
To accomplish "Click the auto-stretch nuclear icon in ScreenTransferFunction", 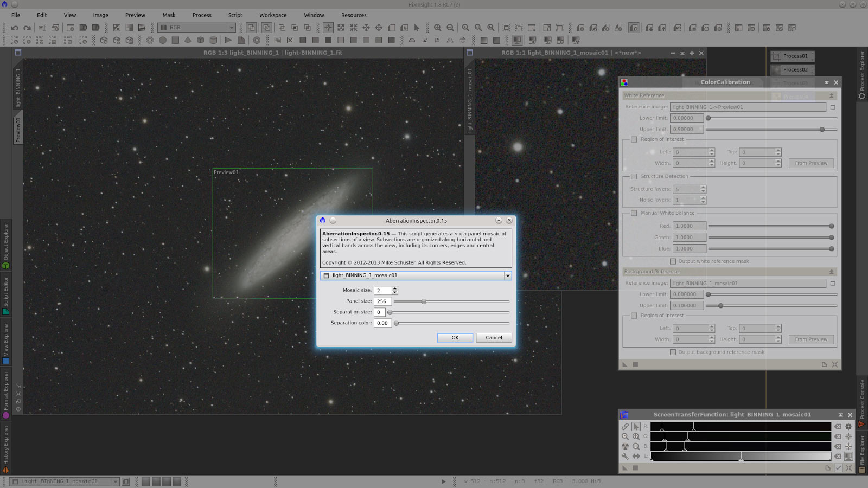I will point(624,445).
